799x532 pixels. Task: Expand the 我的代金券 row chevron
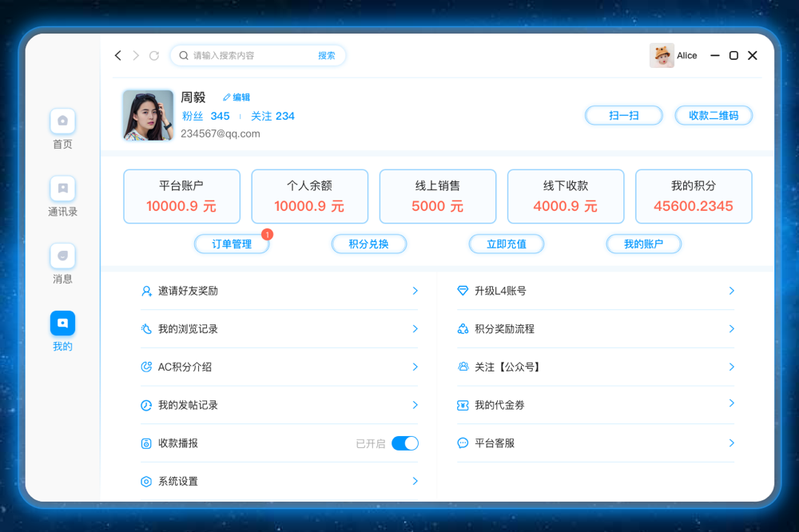(732, 403)
